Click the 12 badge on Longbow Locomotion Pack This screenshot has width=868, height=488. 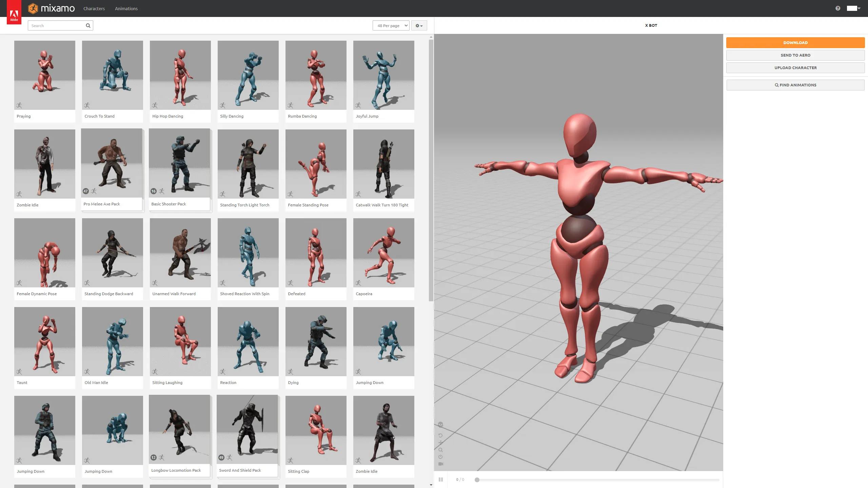(154, 457)
